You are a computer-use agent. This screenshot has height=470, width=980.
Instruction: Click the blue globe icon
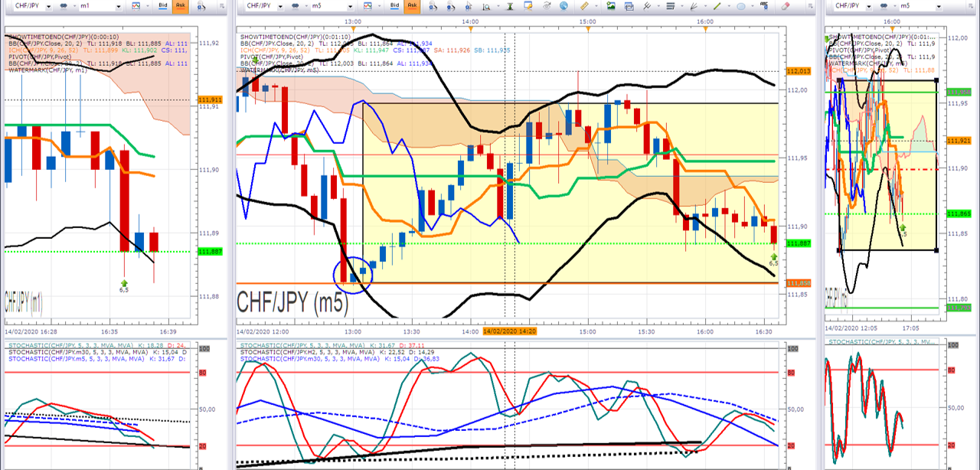tap(563, 5)
